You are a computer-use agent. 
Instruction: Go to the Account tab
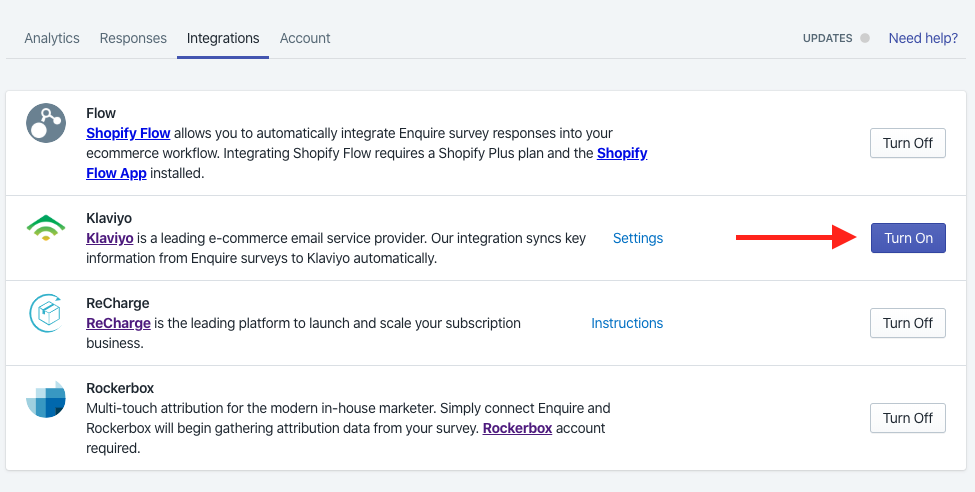click(x=305, y=38)
